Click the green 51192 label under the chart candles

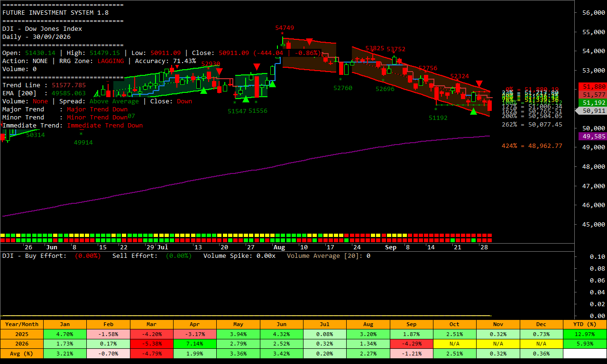(x=438, y=118)
